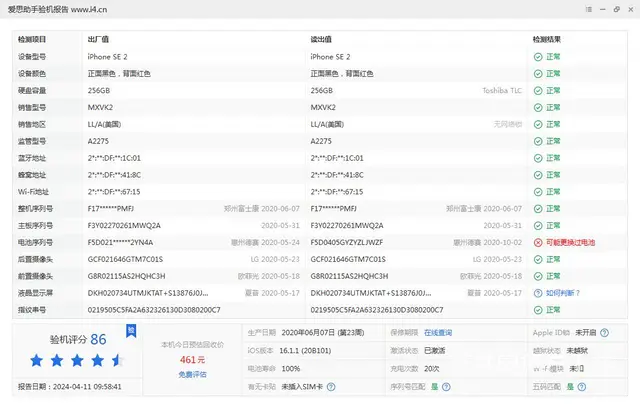Click the status check icon for 销售型号 row
Image resolution: width=640 pixels, height=407 pixels.
(x=538, y=107)
